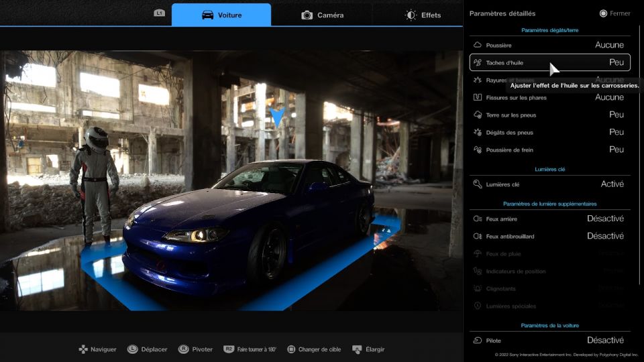Click the settings panel scrollbar
The image size is (644, 362).
tap(639, 156)
